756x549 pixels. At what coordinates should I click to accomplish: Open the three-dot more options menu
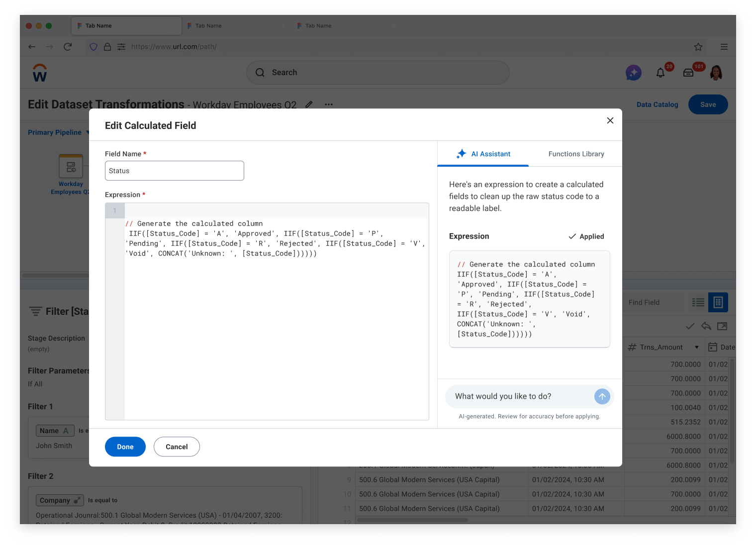click(329, 104)
